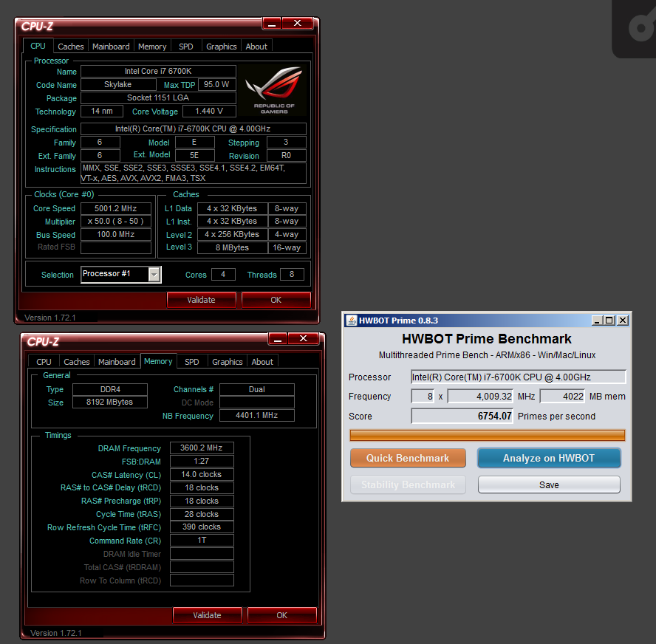Screen dimensions: 656x644
Task: Minimize the HWBOT Prime window
Action: (x=597, y=321)
